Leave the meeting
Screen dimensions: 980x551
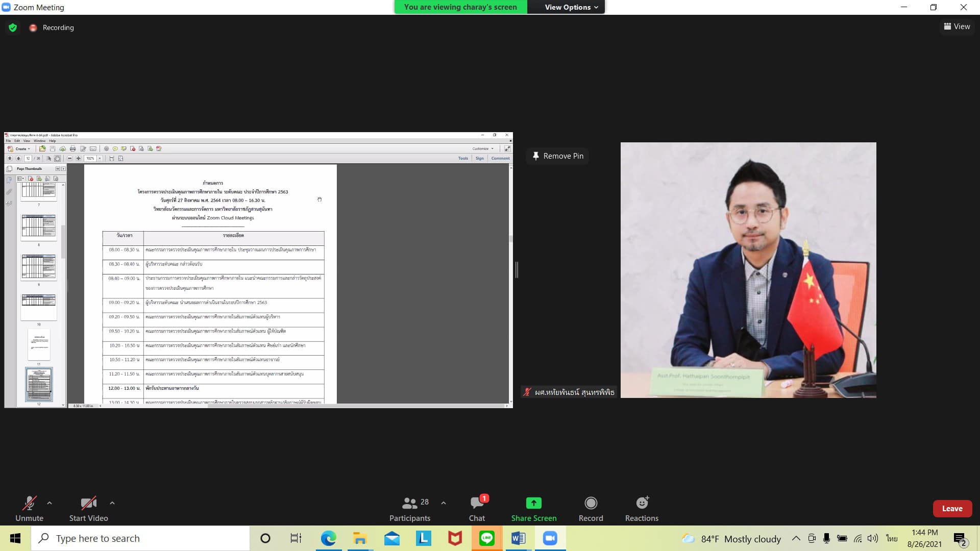(952, 509)
